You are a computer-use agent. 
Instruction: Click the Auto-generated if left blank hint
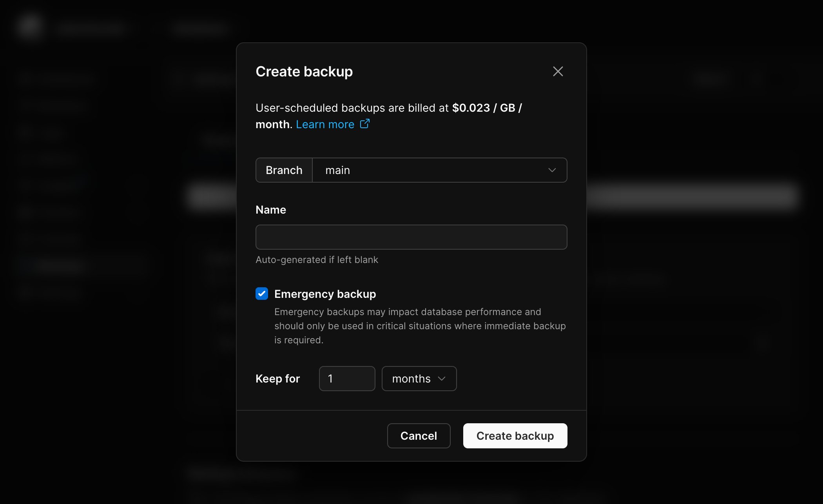tap(317, 260)
